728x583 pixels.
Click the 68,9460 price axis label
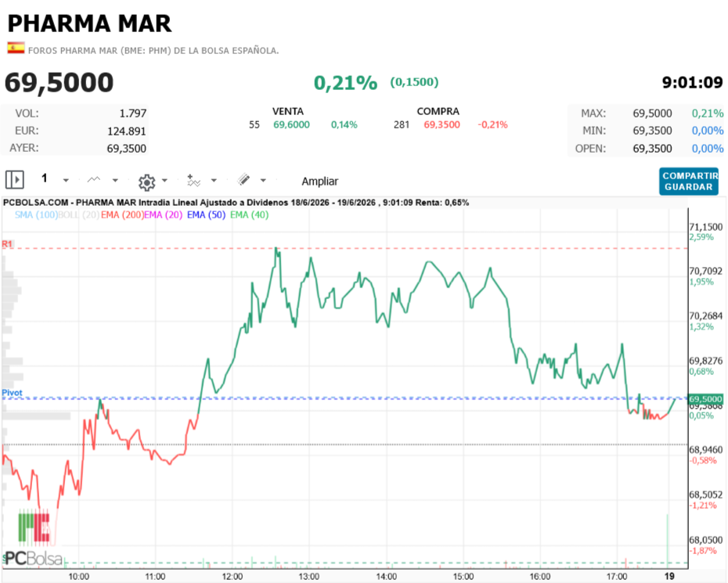(706, 449)
